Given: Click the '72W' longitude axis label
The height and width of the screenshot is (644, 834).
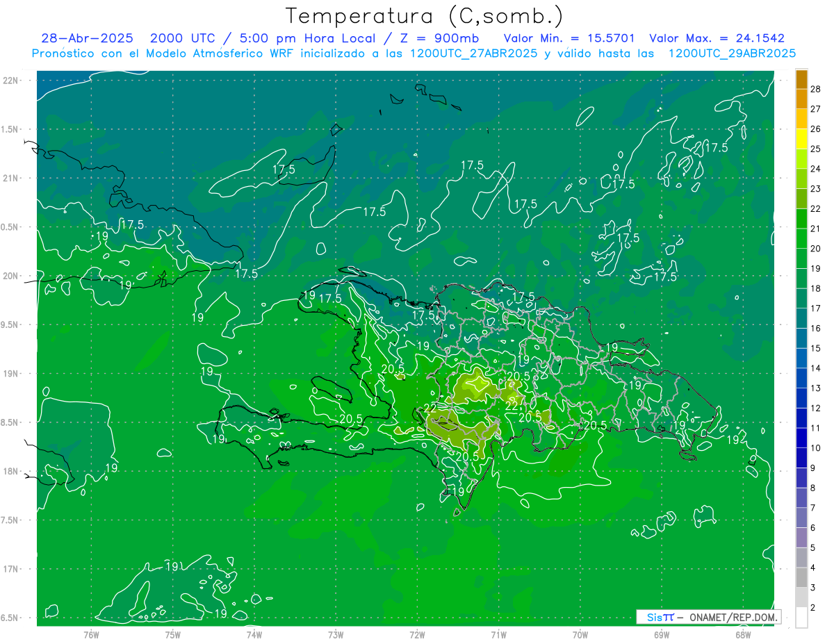Looking at the screenshot, I should 418,634.
